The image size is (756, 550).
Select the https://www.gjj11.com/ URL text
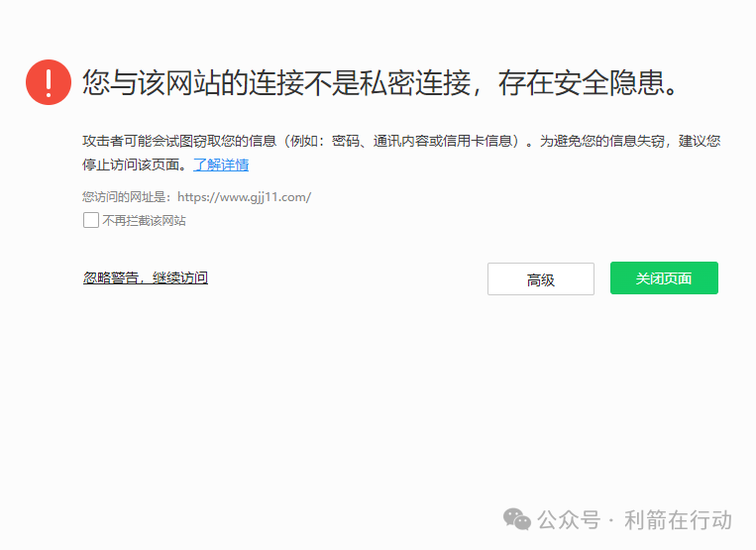pyautogui.click(x=245, y=197)
